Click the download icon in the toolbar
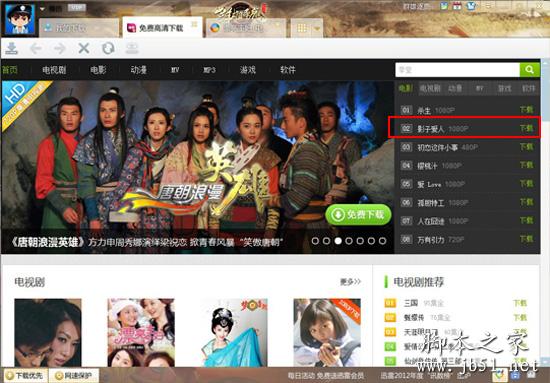The image size is (550, 383). pos(12,48)
